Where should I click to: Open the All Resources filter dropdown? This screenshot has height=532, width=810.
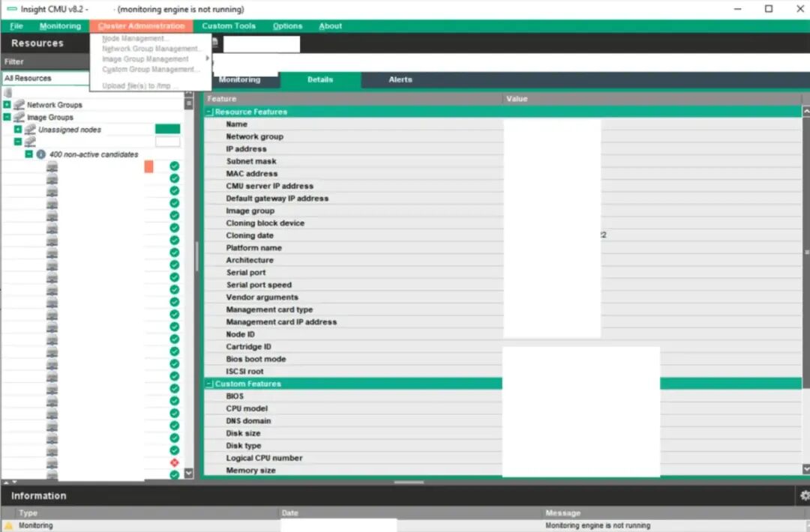click(x=46, y=78)
